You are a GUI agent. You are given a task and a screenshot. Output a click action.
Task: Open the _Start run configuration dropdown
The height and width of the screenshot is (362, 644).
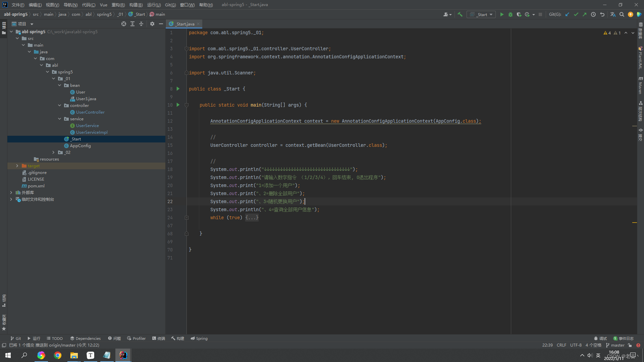(x=481, y=14)
